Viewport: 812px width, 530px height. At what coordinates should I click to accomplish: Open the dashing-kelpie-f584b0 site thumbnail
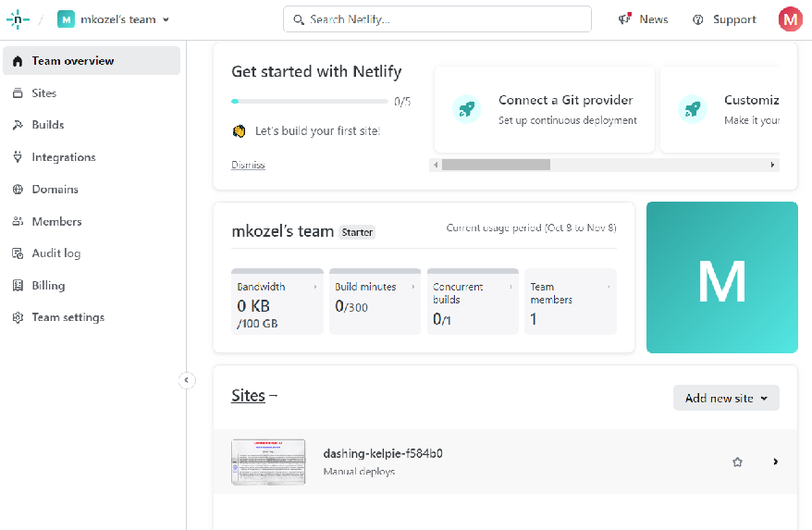coord(268,462)
